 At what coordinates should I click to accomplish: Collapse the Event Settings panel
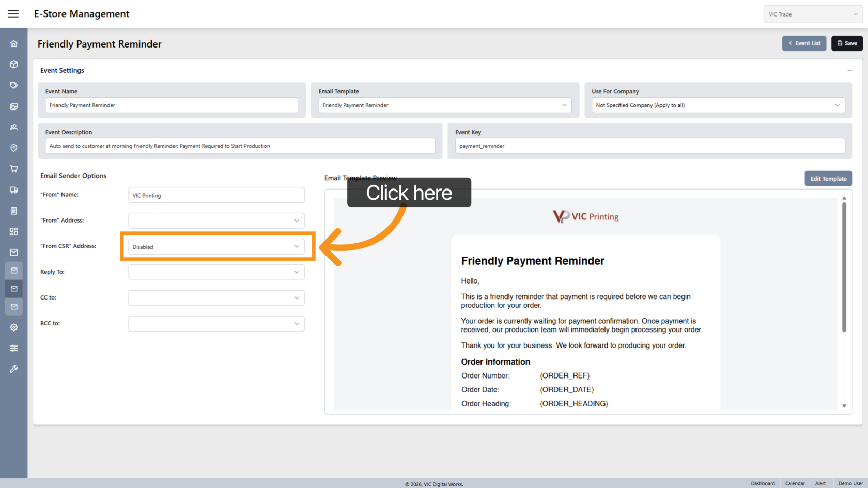[849, 70]
